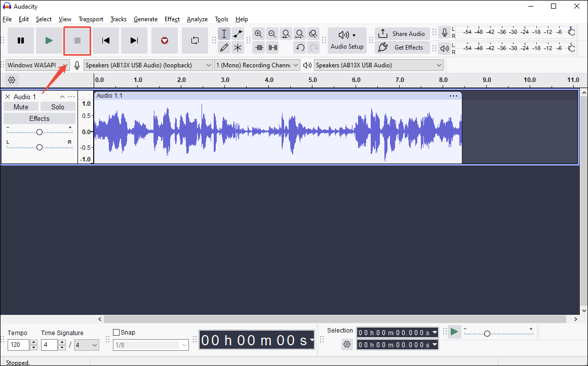Viewport: 588px width, 366px height.
Task: Click the Tempo value field
Action: click(x=18, y=345)
